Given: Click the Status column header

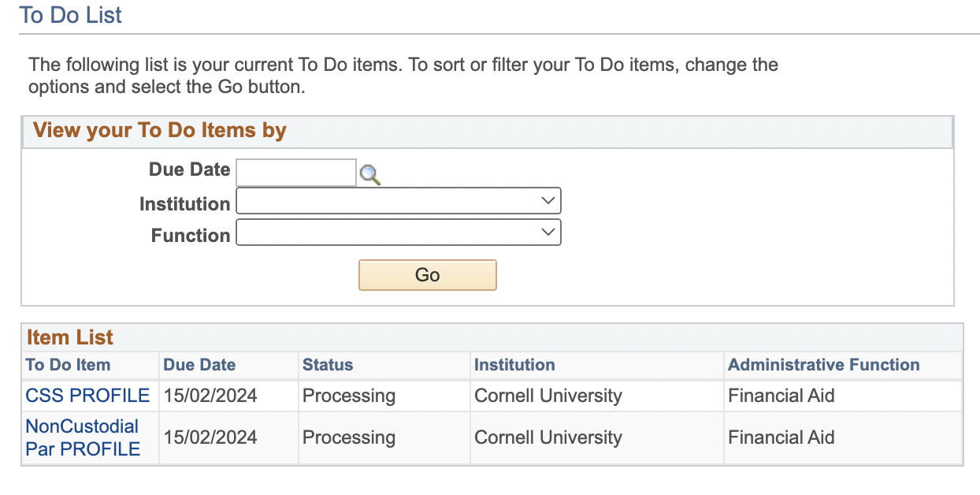Looking at the screenshot, I should (x=328, y=365).
